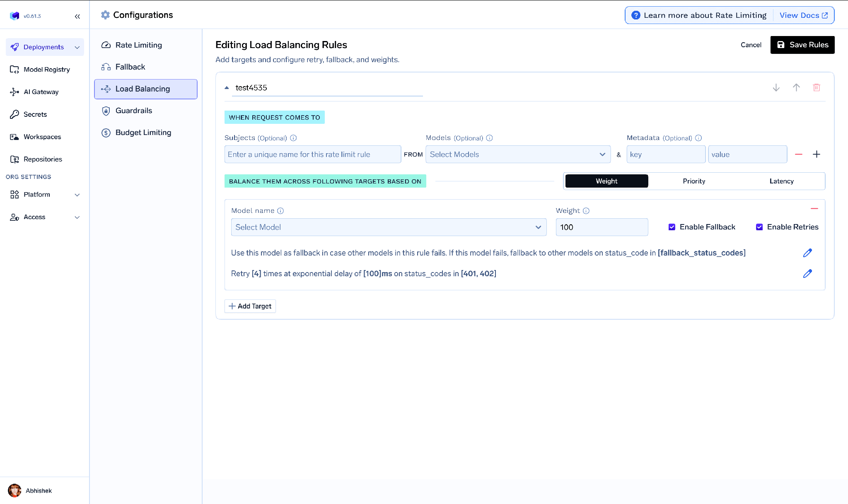Move rule test4535 down arrow

(x=776, y=87)
